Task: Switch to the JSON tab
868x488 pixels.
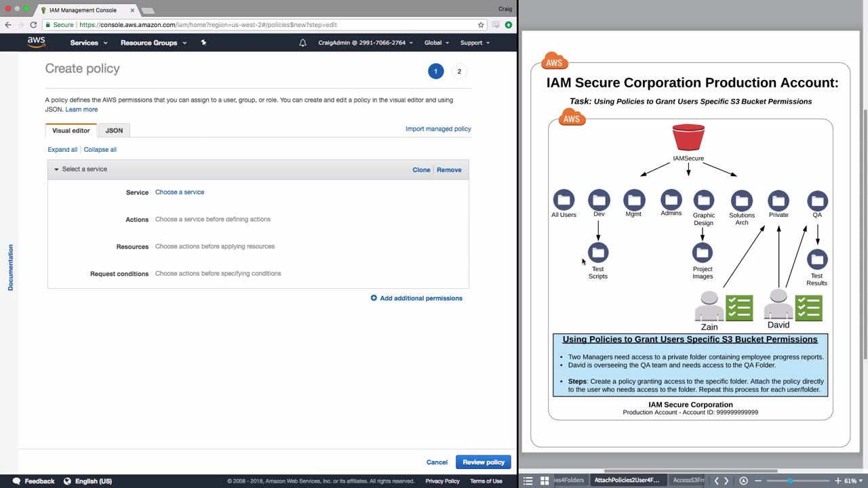Action: (x=114, y=130)
